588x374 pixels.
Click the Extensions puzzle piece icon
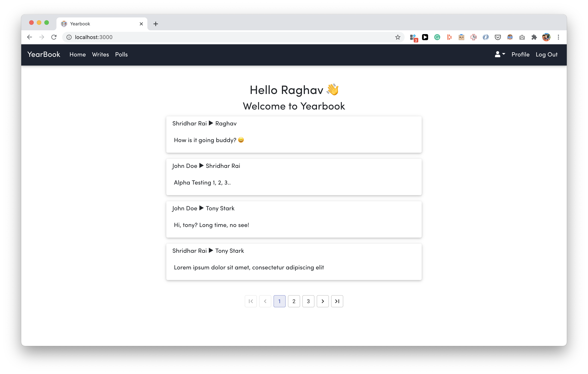click(534, 37)
